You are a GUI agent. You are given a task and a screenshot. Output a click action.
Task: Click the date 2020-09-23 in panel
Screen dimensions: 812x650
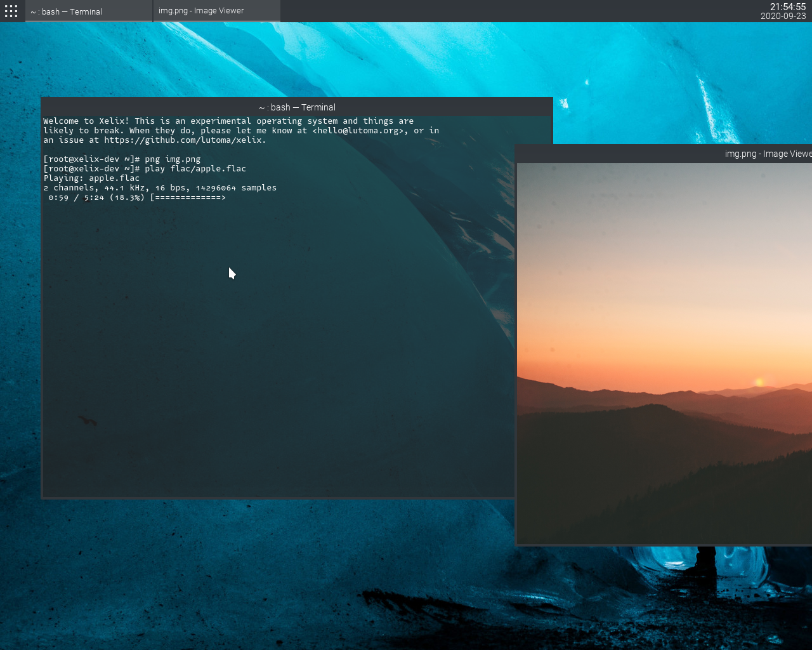tap(783, 17)
